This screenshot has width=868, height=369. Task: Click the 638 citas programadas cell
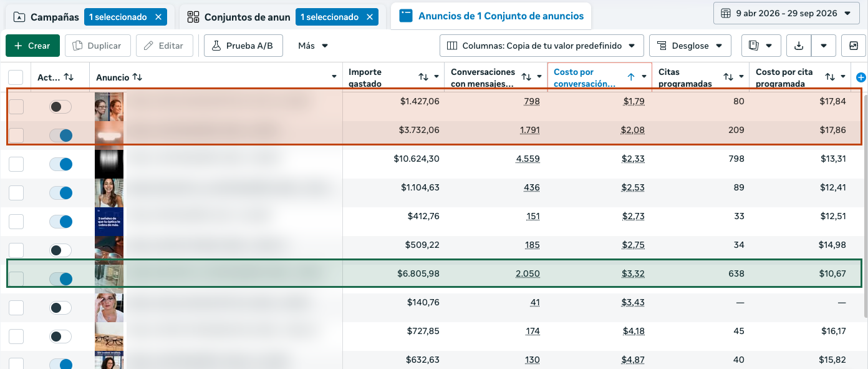coord(736,273)
